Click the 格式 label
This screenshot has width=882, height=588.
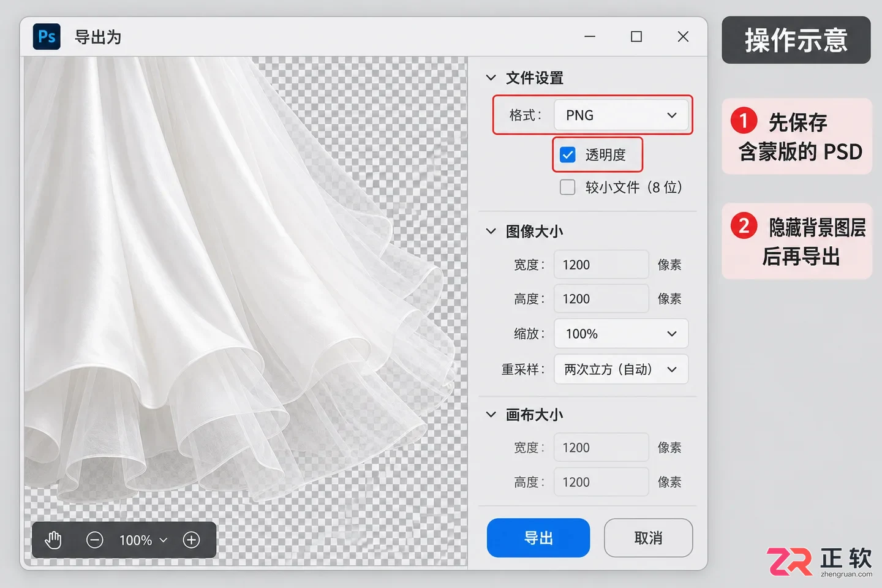point(526,115)
